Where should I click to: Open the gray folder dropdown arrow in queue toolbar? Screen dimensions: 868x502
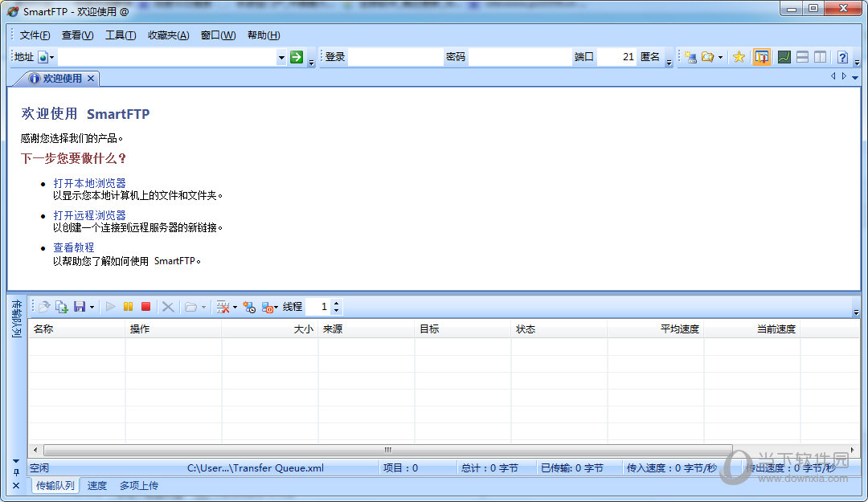203,307
